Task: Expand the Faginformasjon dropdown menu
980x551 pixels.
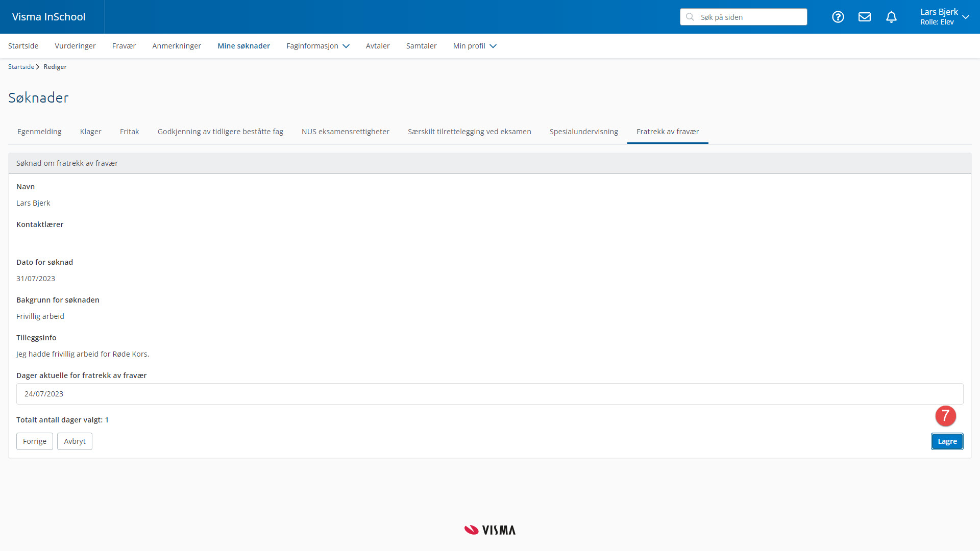Action: coord(317,46)
